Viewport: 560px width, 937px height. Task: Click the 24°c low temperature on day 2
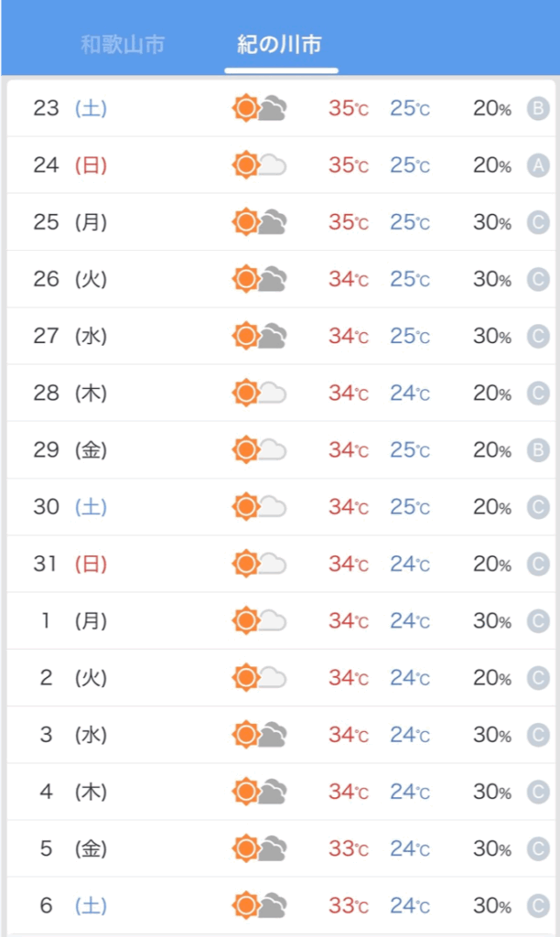410,678
